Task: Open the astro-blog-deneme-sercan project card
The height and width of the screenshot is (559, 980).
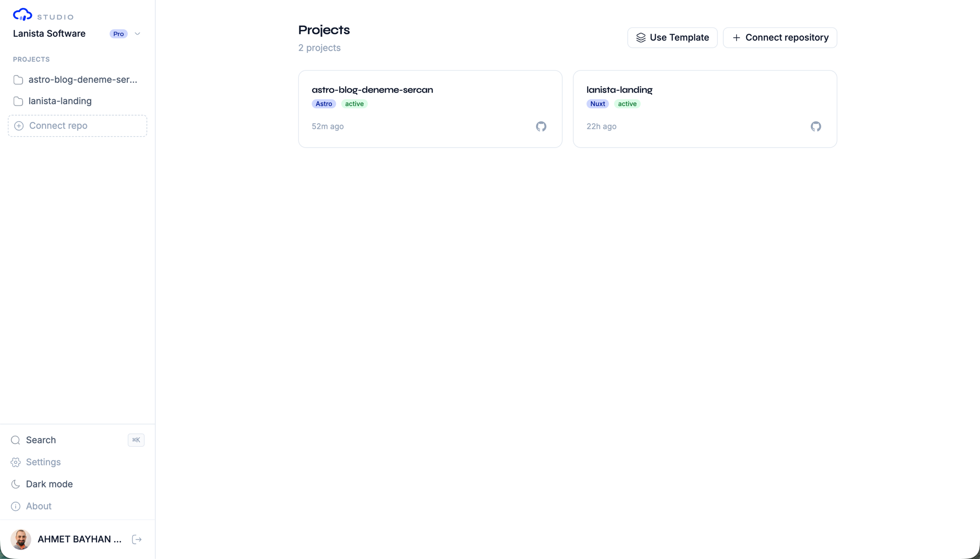Action: 430,109
